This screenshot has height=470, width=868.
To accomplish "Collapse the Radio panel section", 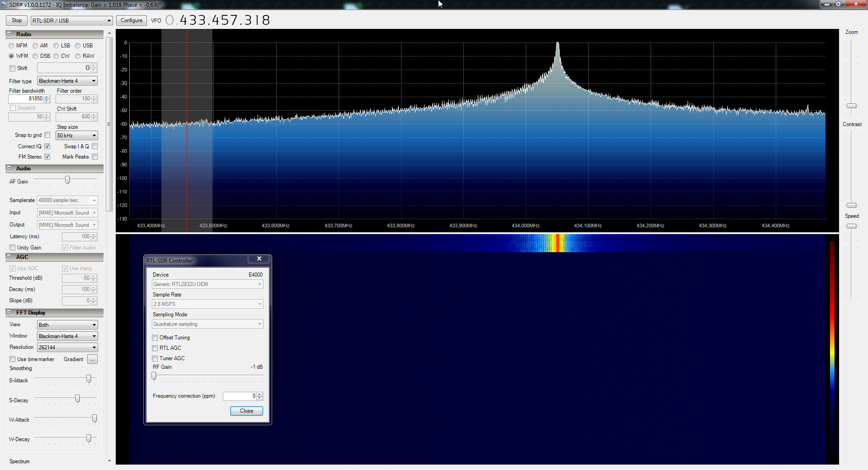I will [x=9, y=34].
